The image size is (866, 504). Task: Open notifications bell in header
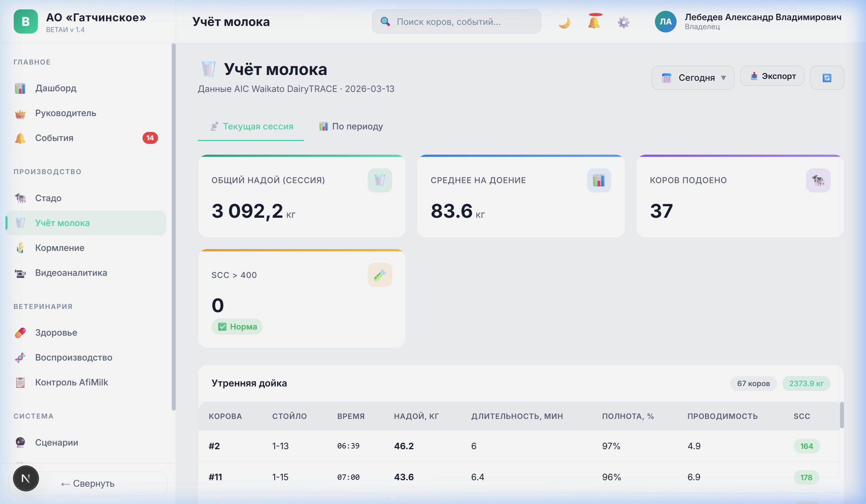pos(594,22)
